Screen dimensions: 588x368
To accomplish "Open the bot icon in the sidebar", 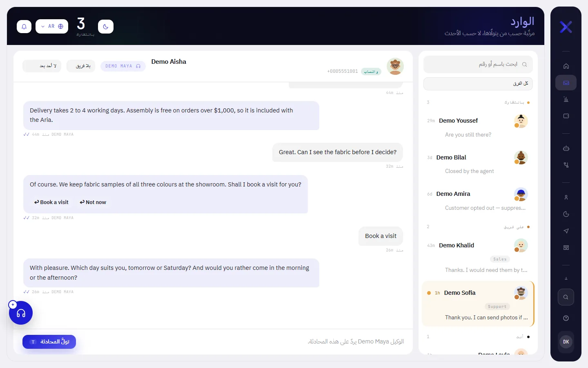I will (566, 148).
